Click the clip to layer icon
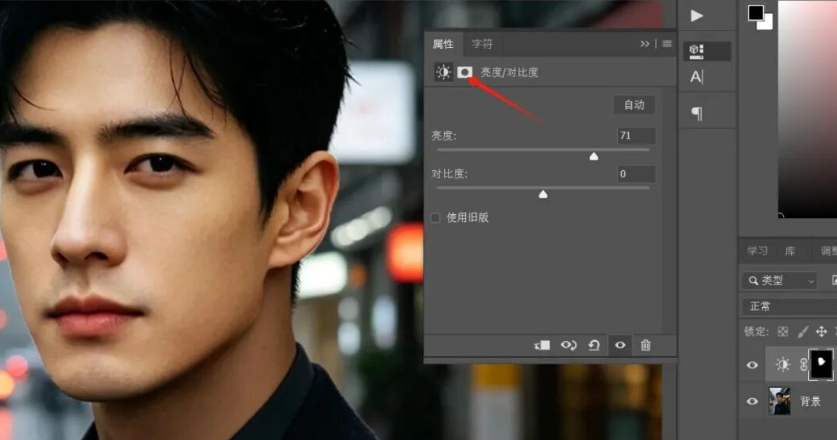Viewport: 837px width, 440px height. coord(542,345)
